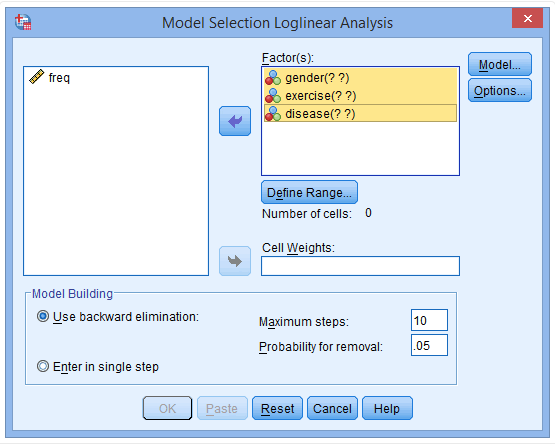
Task: Click the Probability for removal: label
Action: click(x=321, y=347)
